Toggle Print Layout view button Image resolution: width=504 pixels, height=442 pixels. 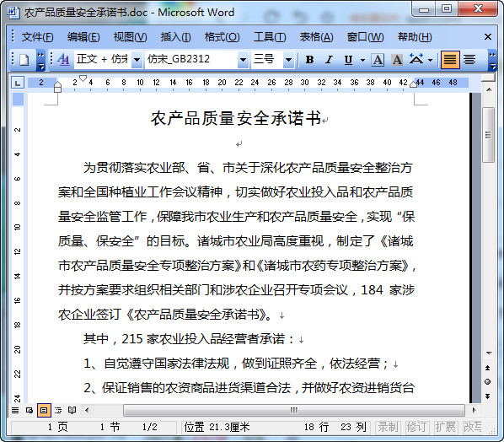click(44, 410)
